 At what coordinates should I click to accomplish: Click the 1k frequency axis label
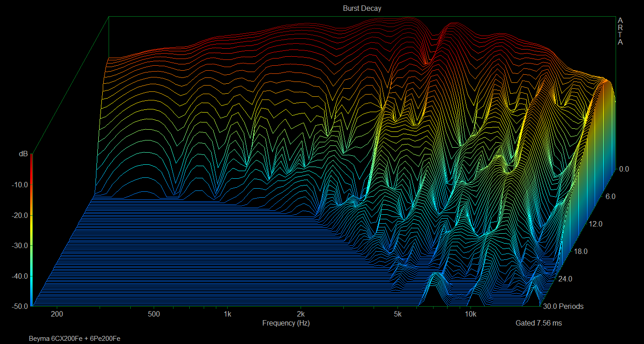point(227,314)
